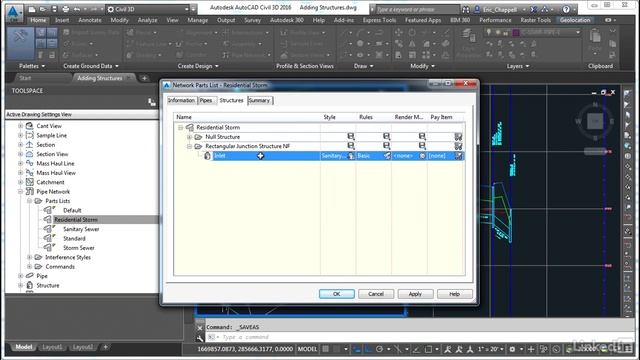640x360 pixels.
Task: Click the workspace switching gear in status bar
Action: [512, 349]
